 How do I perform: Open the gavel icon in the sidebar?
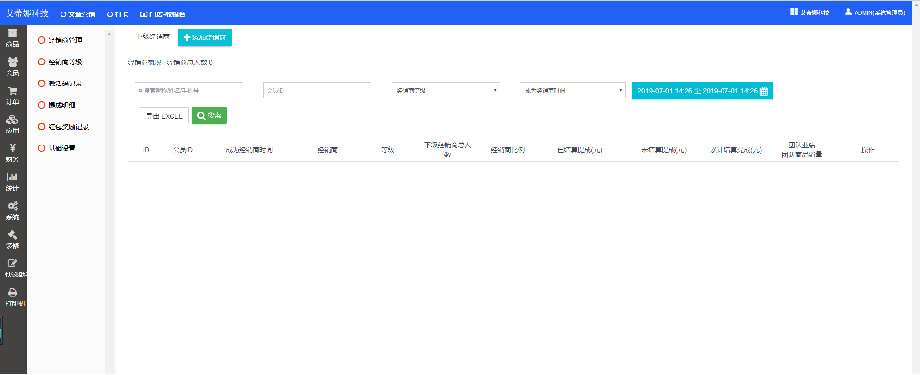point(12,235)
